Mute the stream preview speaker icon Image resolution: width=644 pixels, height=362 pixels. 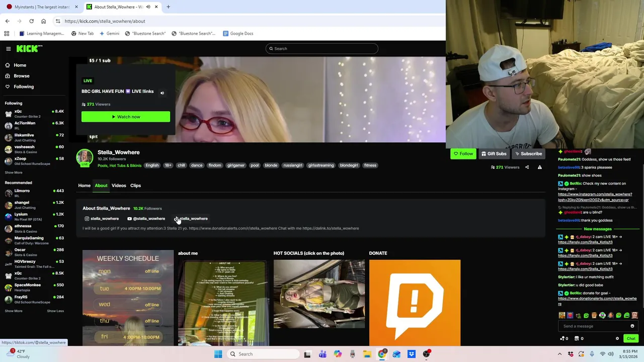[162, 93]
